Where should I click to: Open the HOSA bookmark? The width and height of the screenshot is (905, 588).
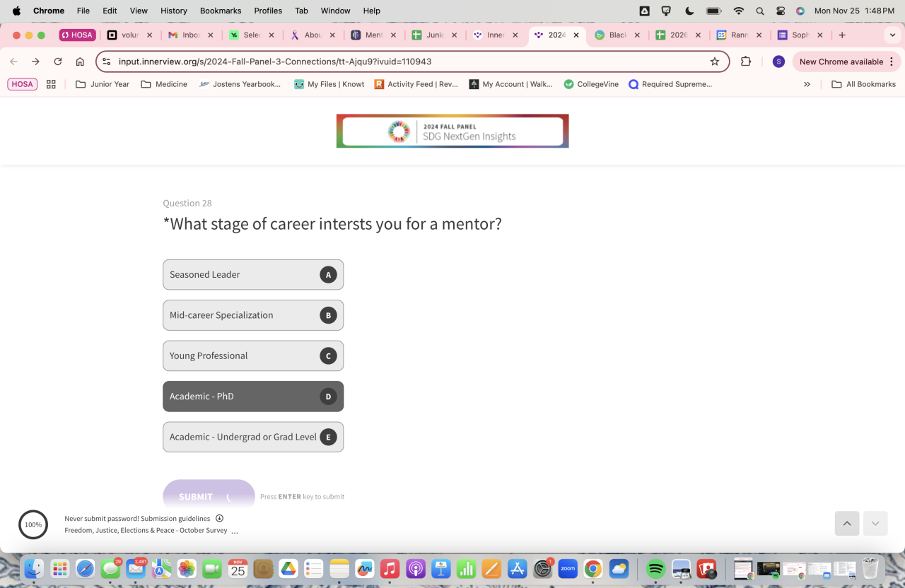22,84
